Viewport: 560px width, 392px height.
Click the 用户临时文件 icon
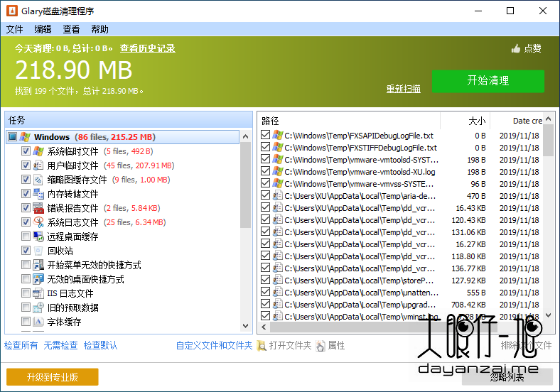pos(38,165)
